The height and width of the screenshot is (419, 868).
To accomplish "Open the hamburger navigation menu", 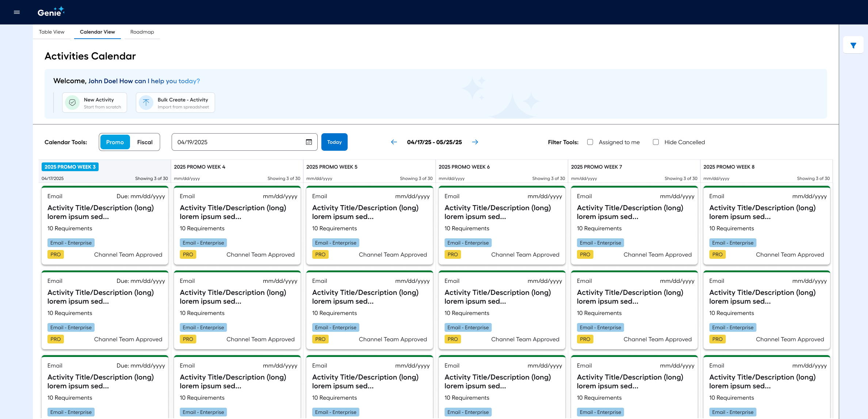I will (x=16, y=12).
